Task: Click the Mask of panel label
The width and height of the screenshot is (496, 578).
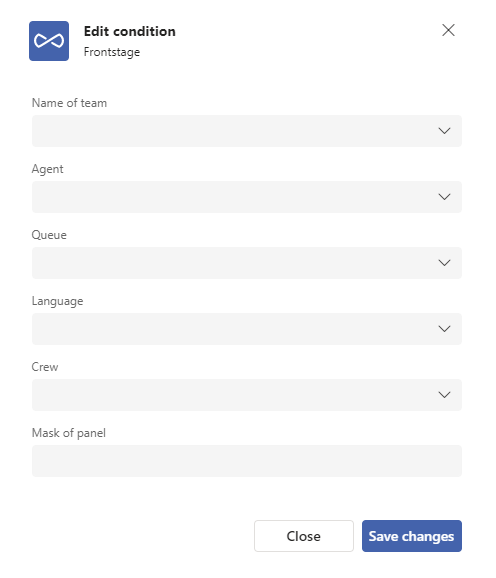Action: point(69,433)
